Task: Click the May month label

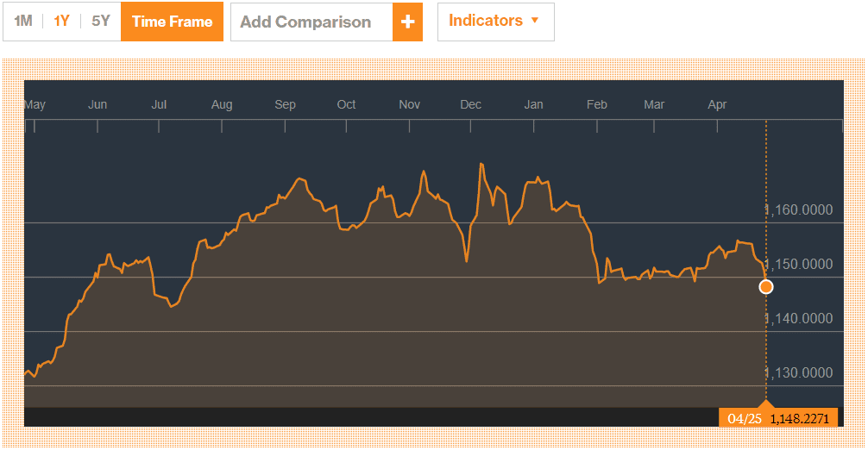Action: (35, 104)
